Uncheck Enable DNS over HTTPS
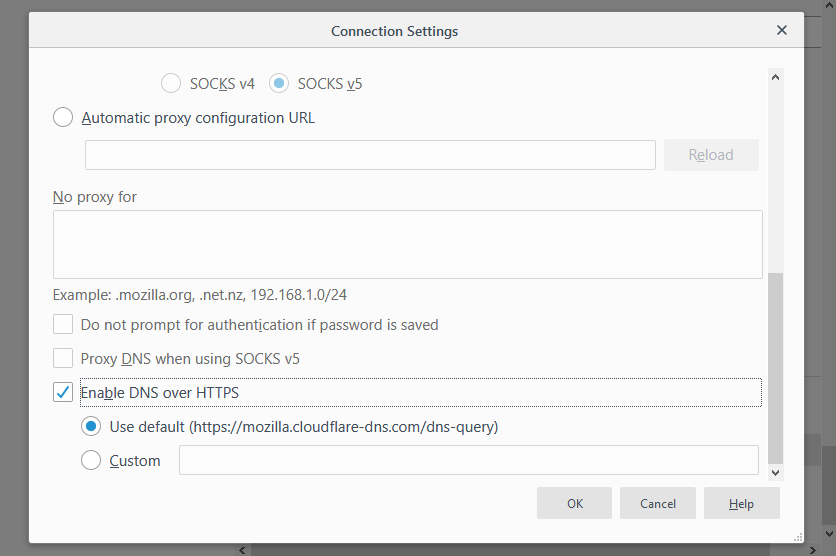Screen dimensions: 836x556 (x=63, y=392)
